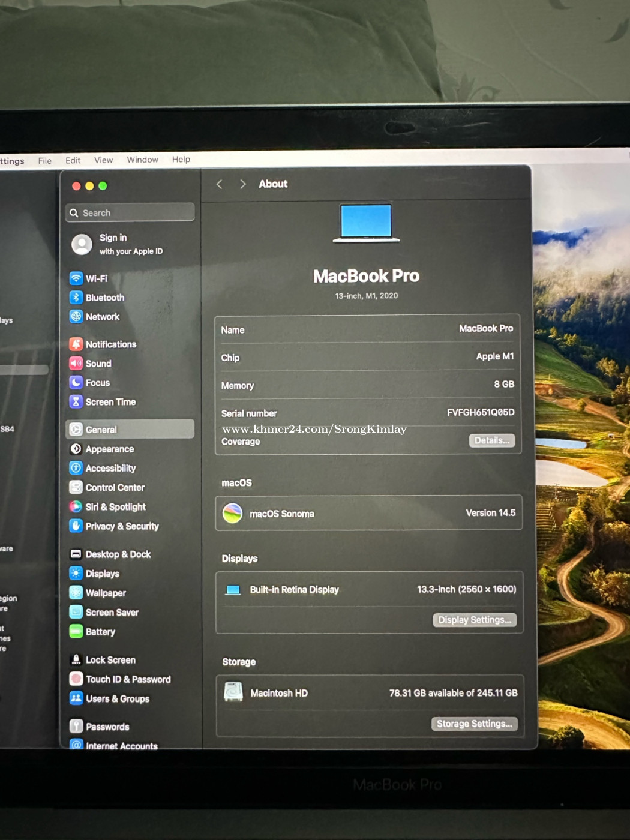Open the View menu
The width and height of the screenshot is (630, 840).
point(103,160)
